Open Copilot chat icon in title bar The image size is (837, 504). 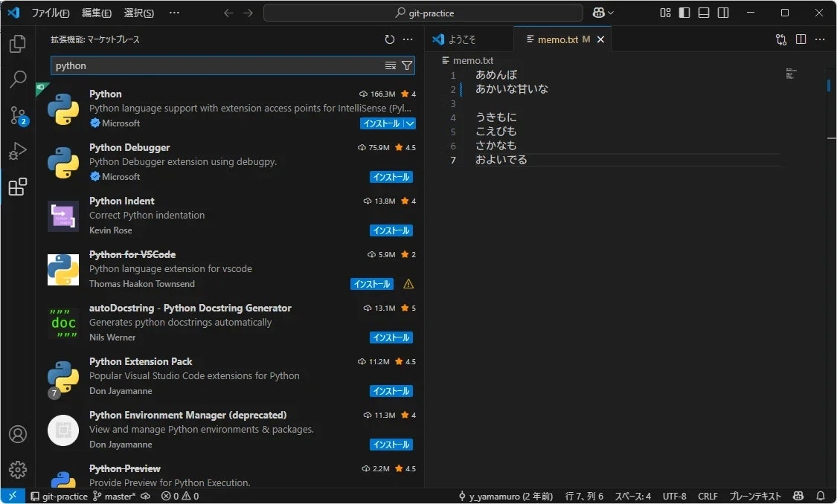coord(599,13)
